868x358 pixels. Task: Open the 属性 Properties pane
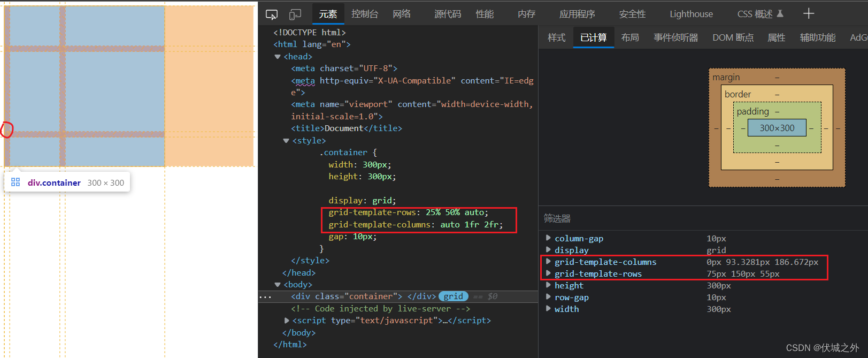(x=777, y=37)
